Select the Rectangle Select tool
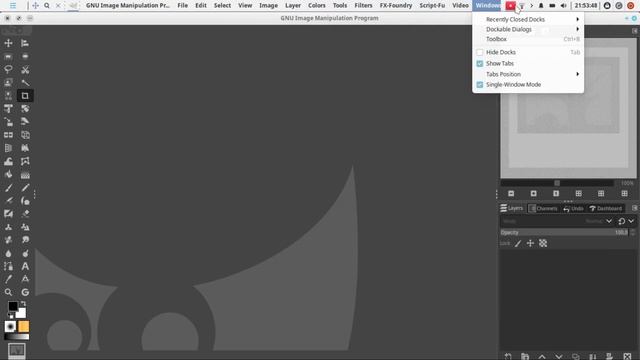640x360 pixels. [8, 56]
